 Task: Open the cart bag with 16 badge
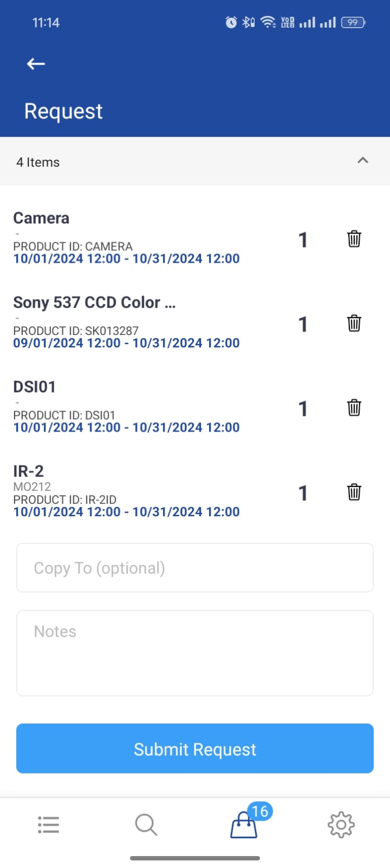(x=244, y=826)
